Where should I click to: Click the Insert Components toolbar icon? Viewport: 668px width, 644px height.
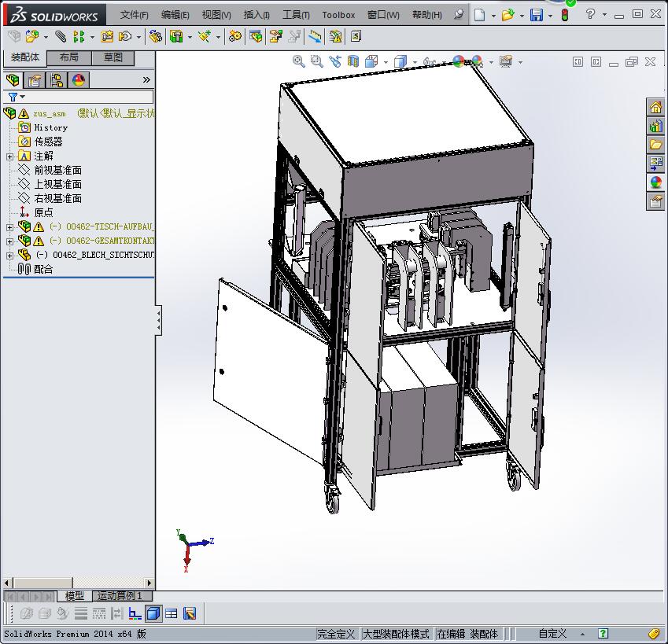tap(32, 37)
